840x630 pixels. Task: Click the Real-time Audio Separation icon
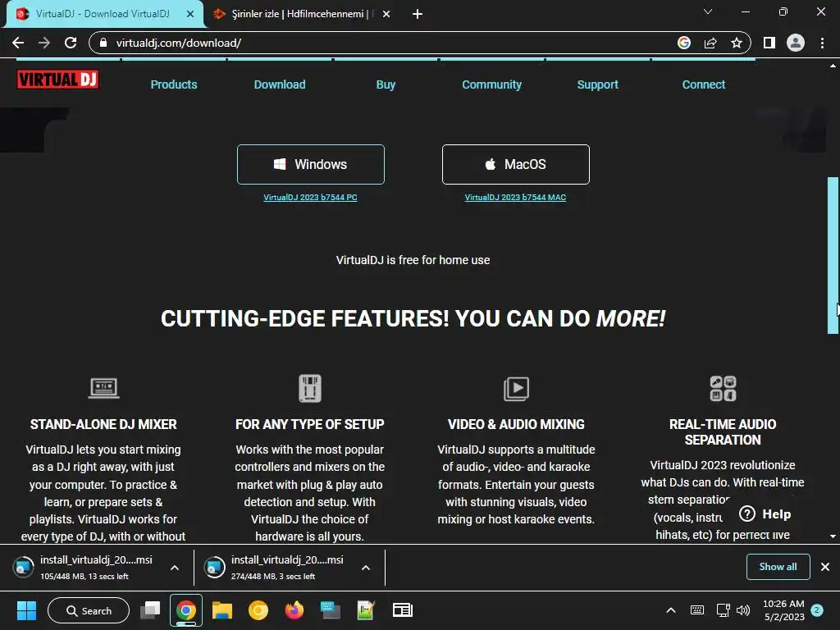723,388
